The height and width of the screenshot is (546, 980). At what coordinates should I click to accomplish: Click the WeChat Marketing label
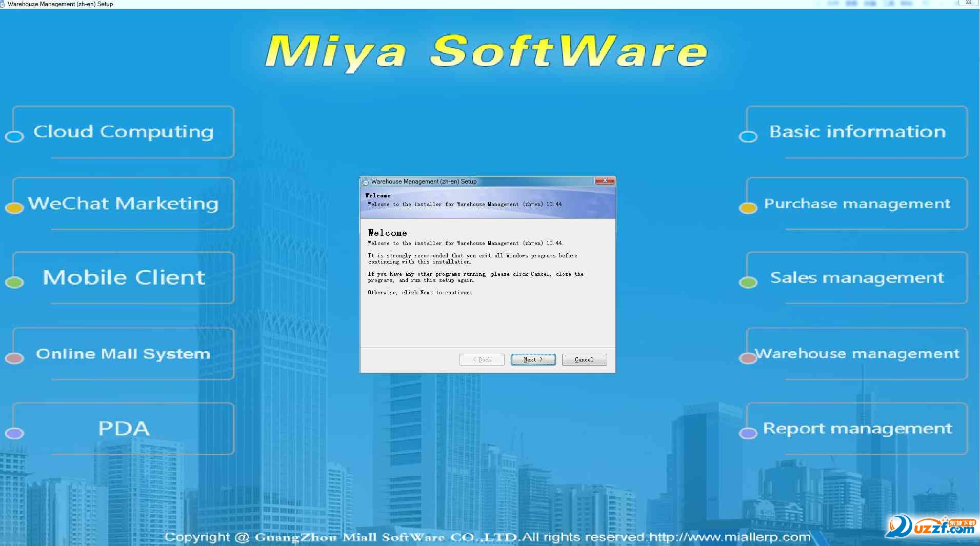(x=124, y=204)
